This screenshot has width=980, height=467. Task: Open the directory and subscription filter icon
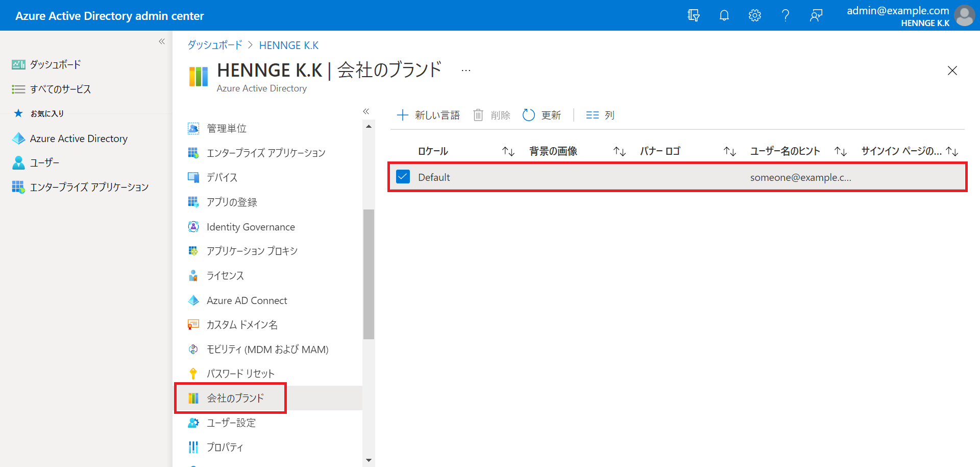click(x=693, y=15)
